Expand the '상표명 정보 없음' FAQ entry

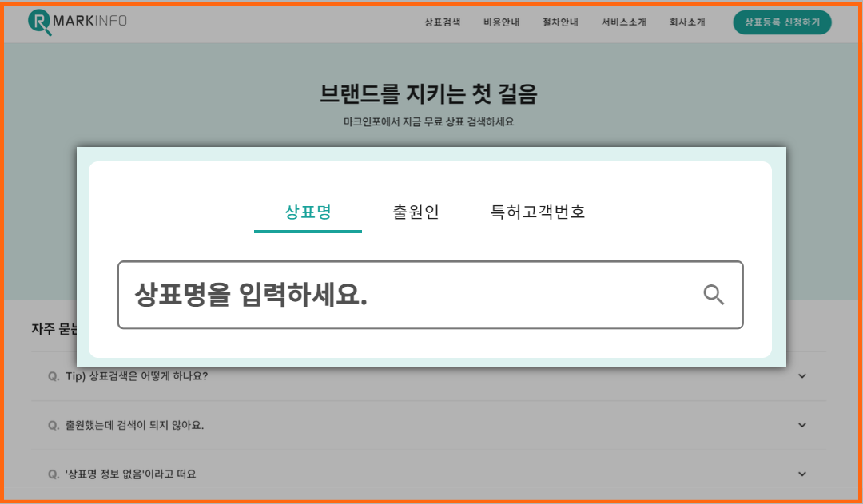(x=802, y=474)
